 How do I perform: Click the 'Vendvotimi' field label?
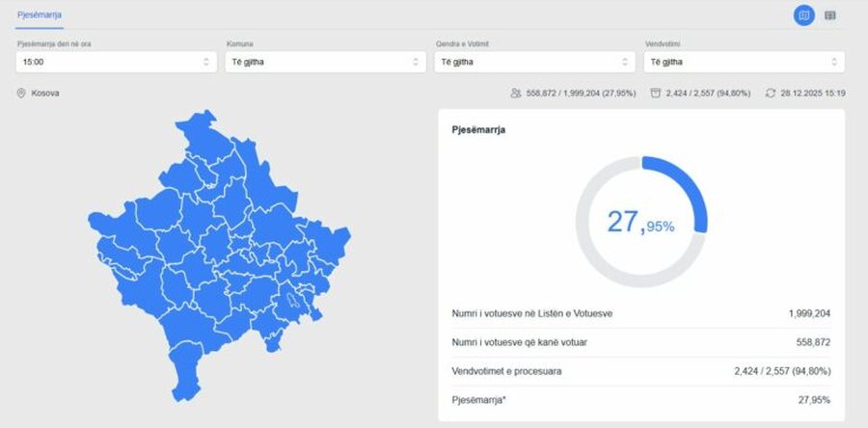(662, 43)
